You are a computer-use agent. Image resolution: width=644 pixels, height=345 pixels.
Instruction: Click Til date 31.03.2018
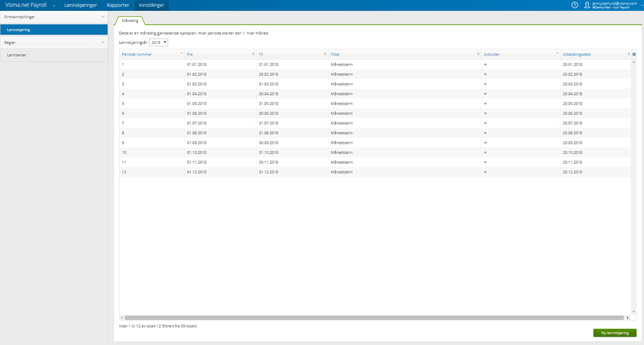(268, 84)
